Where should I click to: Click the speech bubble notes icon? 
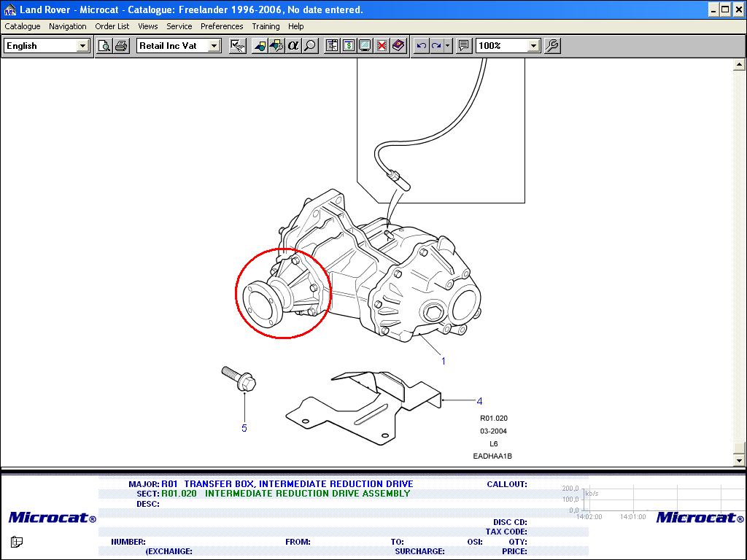tap(463, 46)
